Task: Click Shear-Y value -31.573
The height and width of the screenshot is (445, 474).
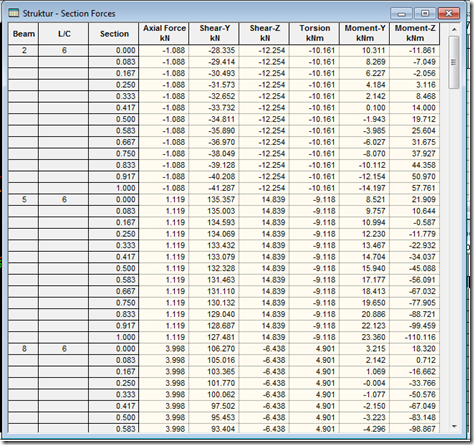Action: coord(214,85)
